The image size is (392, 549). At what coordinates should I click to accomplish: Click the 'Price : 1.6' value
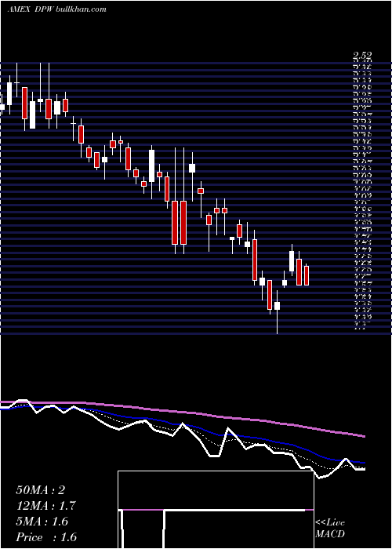click(x=46, y=537)
